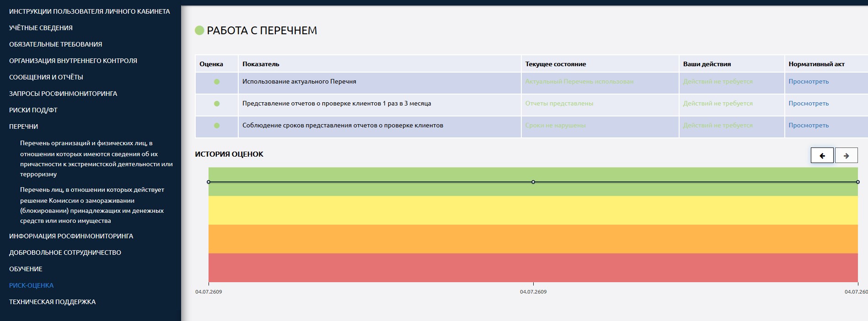Open Риски ПОД/ФТ section
The height and width of the screenshot is (321, 868).
(x=33, y=110)
